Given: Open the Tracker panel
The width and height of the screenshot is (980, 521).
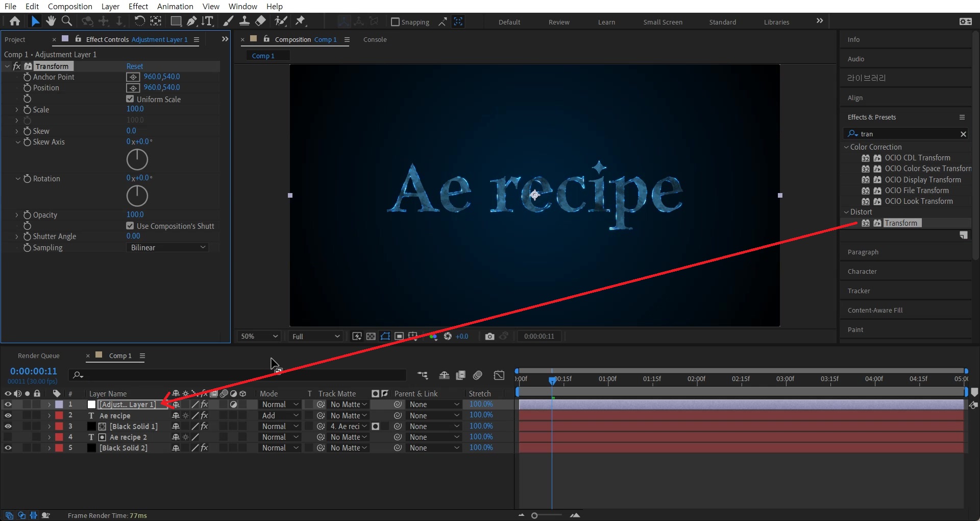Looking at the screenshot, I should (859, 291).
